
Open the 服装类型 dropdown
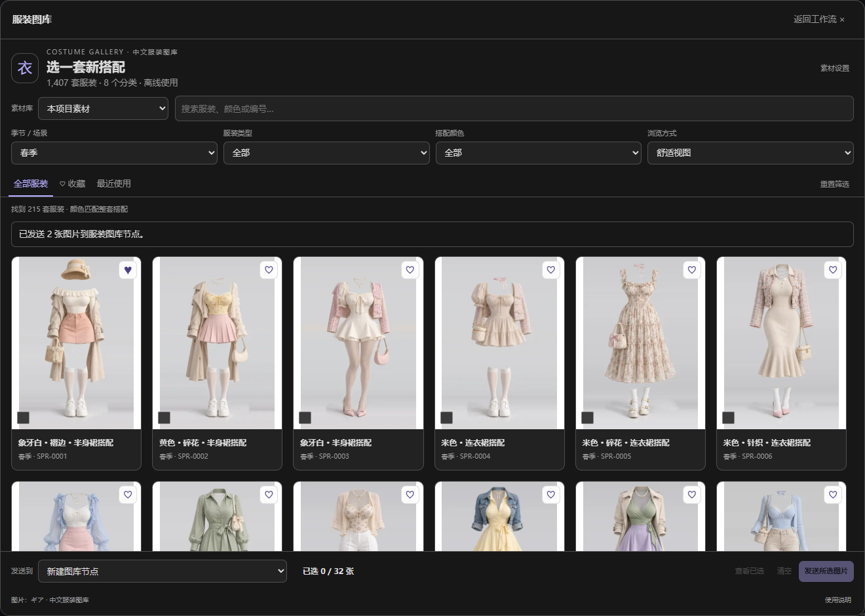tap(326, 153)
